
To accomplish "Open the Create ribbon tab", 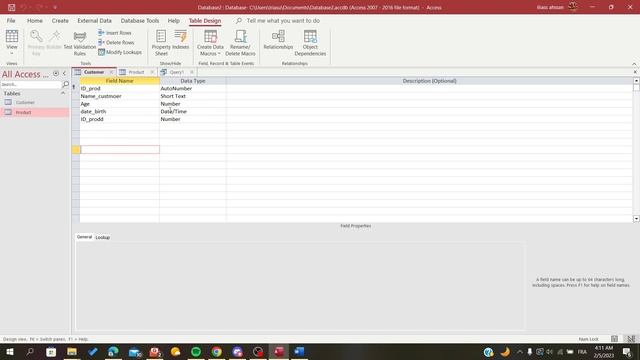I will coord(60,20).
